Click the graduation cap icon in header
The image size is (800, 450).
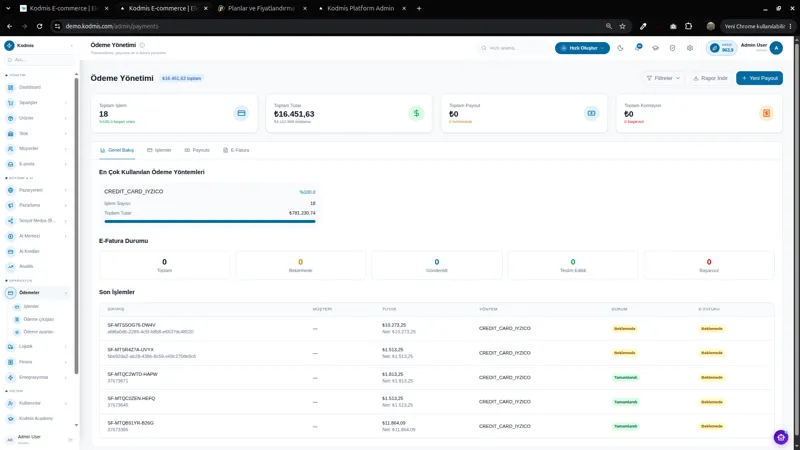click(x=655, y=48)
